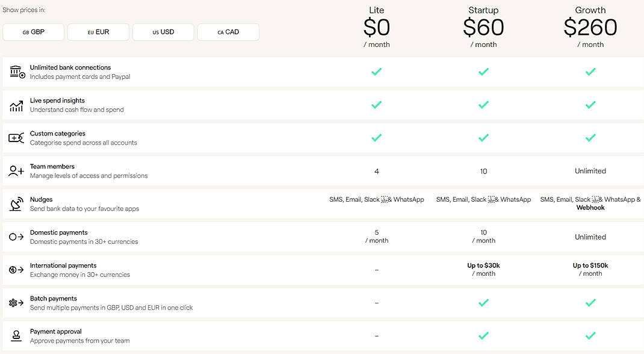Click Startup domestic payments 10 / month

483,237
